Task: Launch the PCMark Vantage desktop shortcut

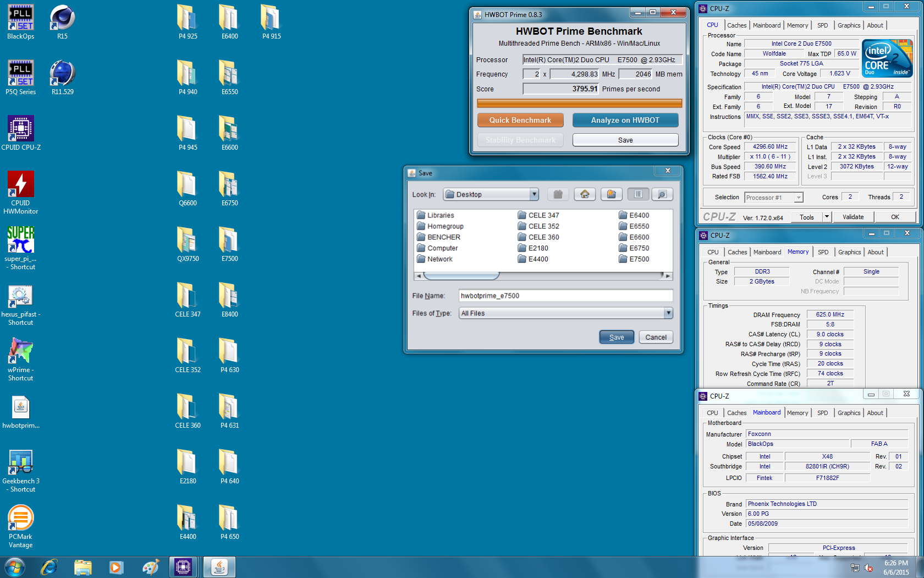Action: click(x=21, y=526)
